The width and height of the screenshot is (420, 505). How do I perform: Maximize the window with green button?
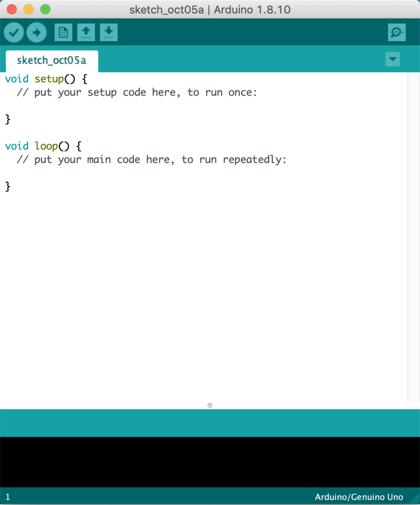[x=45, y=9]
